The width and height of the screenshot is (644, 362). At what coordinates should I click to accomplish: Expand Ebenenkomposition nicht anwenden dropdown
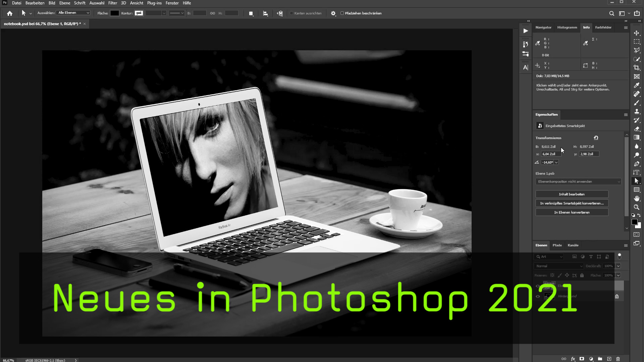(578, 182)
